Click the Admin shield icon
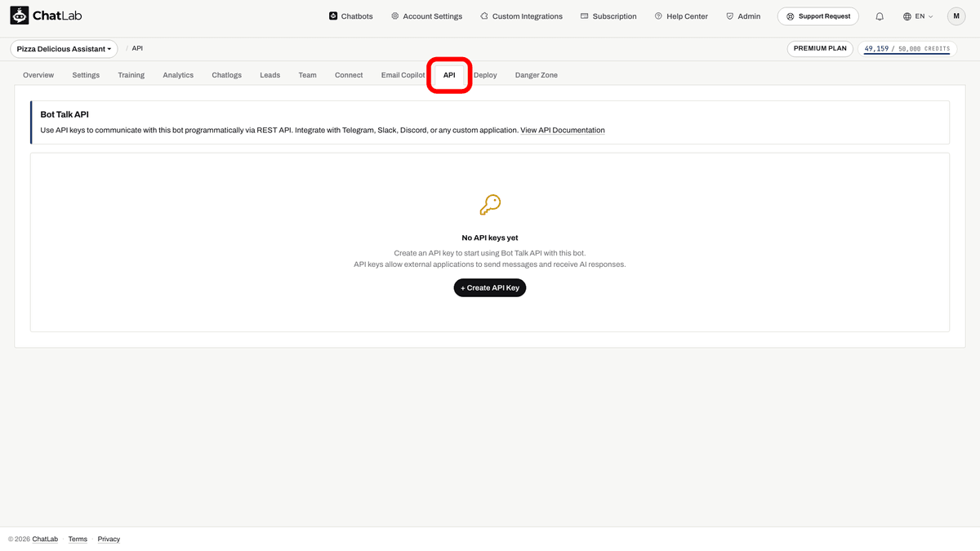 (x=729, y=16)
